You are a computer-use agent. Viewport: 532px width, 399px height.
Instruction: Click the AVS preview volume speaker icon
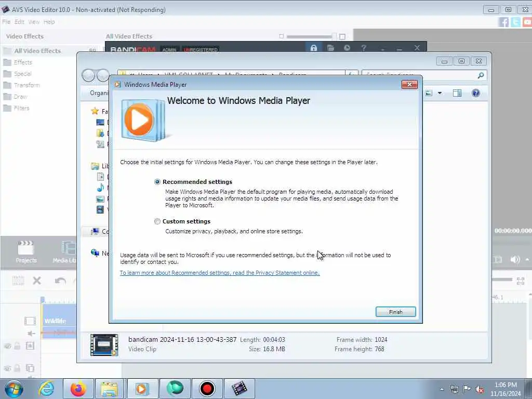(x=515, y=260)
